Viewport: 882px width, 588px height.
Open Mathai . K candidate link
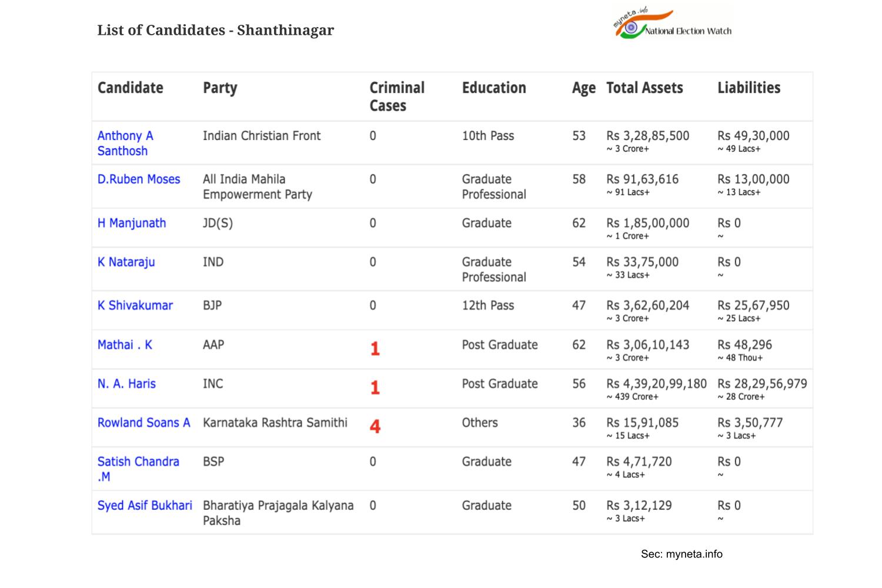coord(125,345)
